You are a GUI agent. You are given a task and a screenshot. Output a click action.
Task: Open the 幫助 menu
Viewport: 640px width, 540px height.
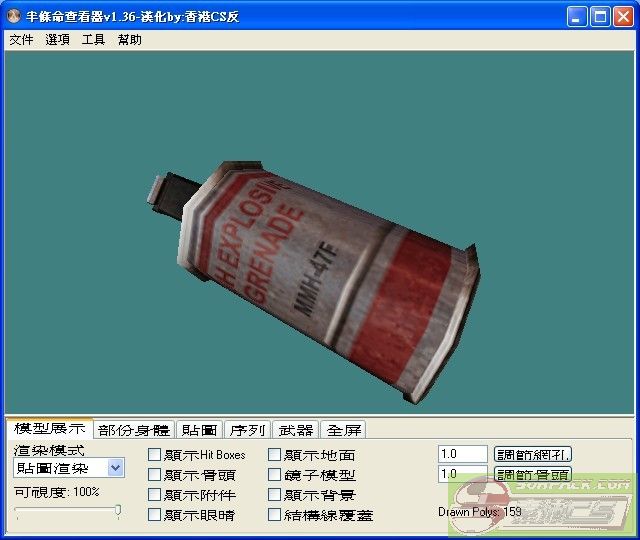(129, 40)
